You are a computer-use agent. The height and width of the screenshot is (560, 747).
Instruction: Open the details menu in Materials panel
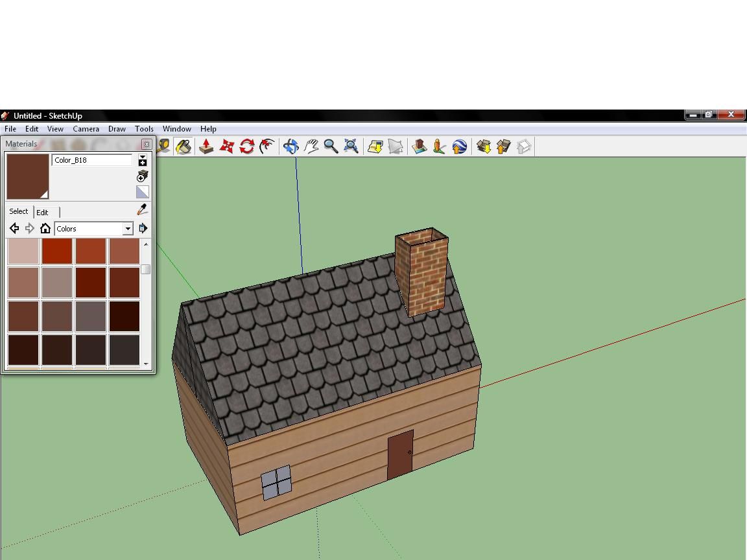pyautogui.click(x=143, y=228)
